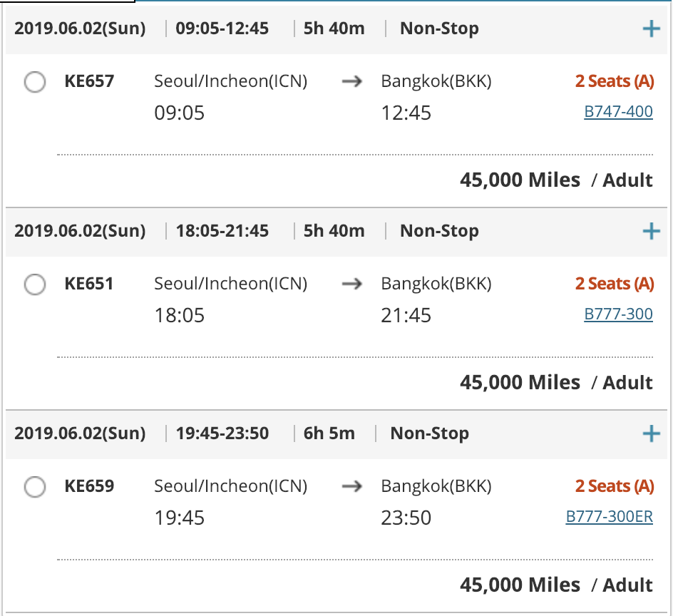Choose flight KE651 radio option

point(35,285)
